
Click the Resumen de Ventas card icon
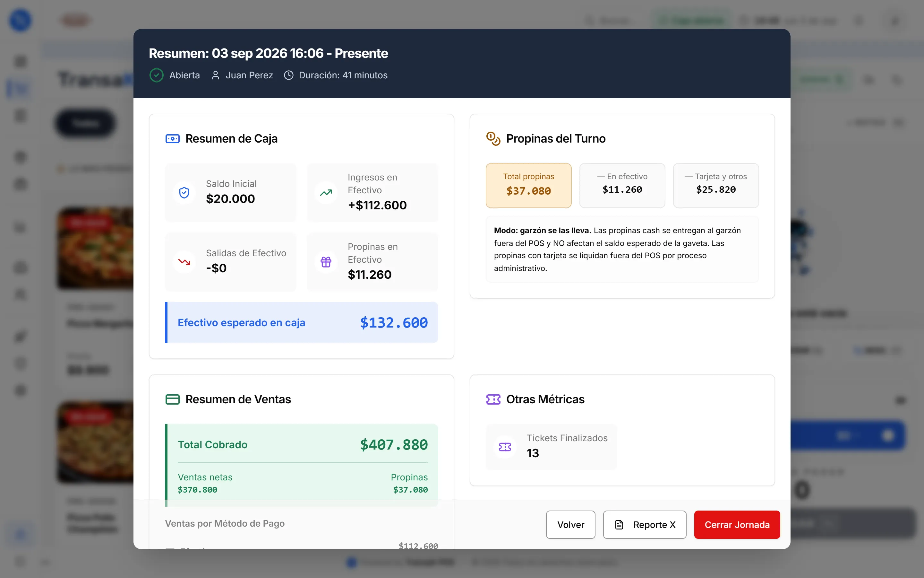click(x=173, y=399)
